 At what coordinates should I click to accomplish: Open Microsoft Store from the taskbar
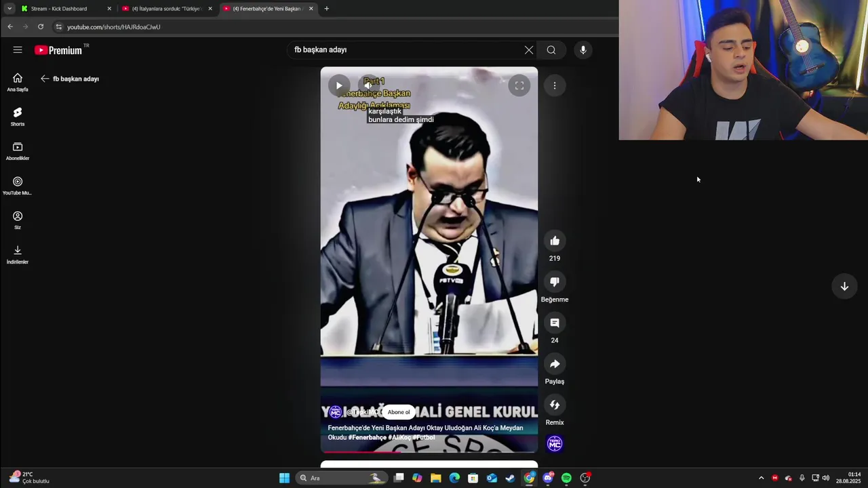pos(473,478)
